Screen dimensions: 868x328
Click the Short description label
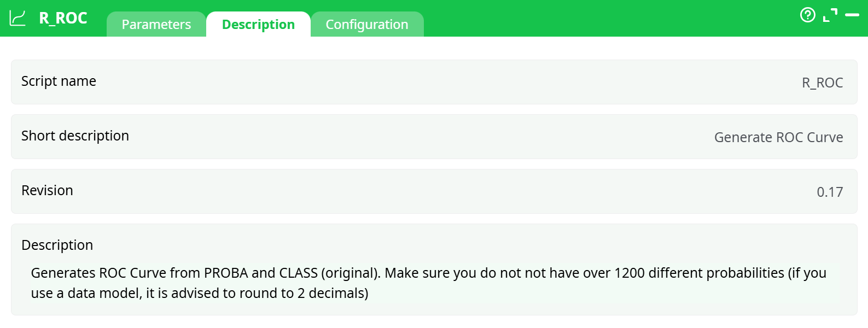click(x=75, y=136)
